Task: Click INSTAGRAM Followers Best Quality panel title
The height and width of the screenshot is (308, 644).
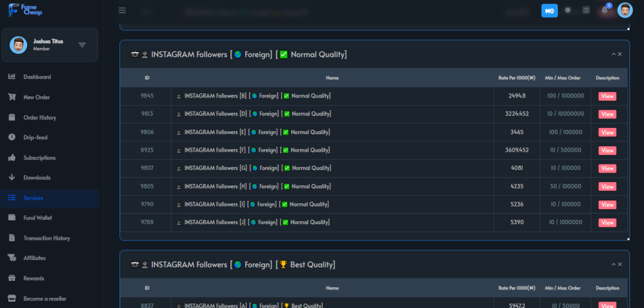Action: click(x=233, y=265)
